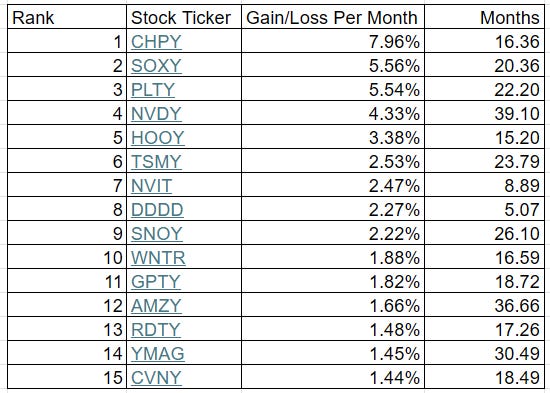550x393 pixels.
Task: Open the CHPY ticker link
Action: click(x=156, y=42)
